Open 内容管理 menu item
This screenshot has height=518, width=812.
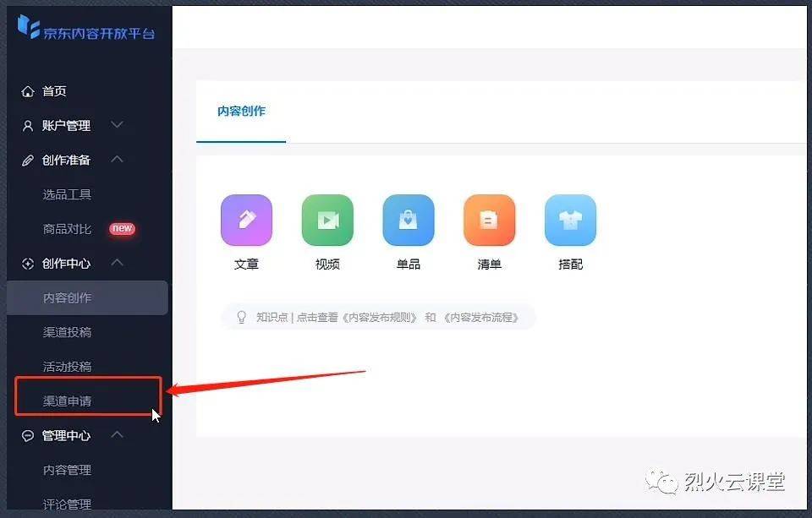click(x=67, y=470)
